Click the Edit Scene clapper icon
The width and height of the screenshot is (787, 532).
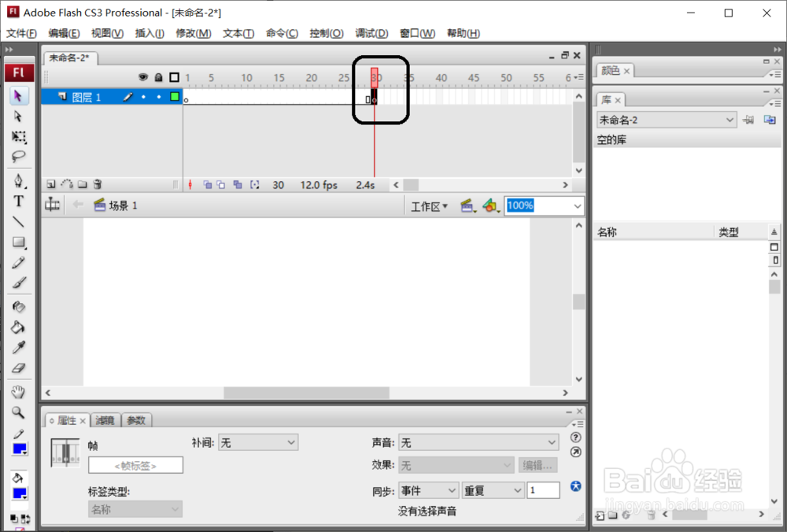[468, 205]
